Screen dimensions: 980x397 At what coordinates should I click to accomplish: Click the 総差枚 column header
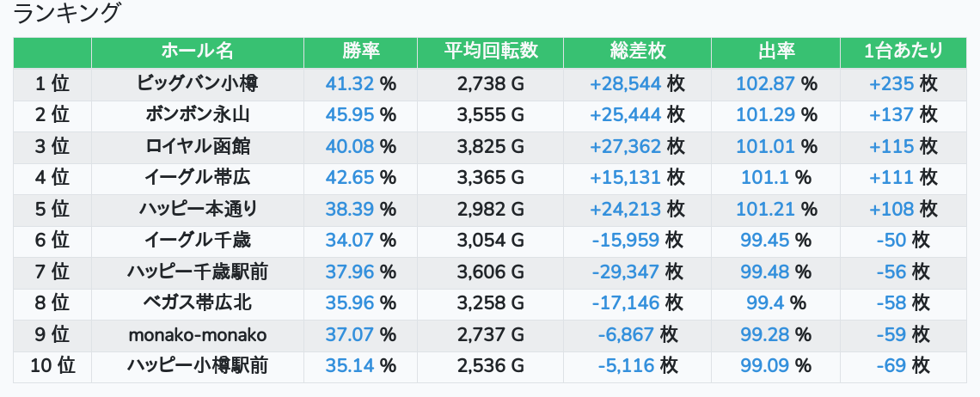point(637,52)
